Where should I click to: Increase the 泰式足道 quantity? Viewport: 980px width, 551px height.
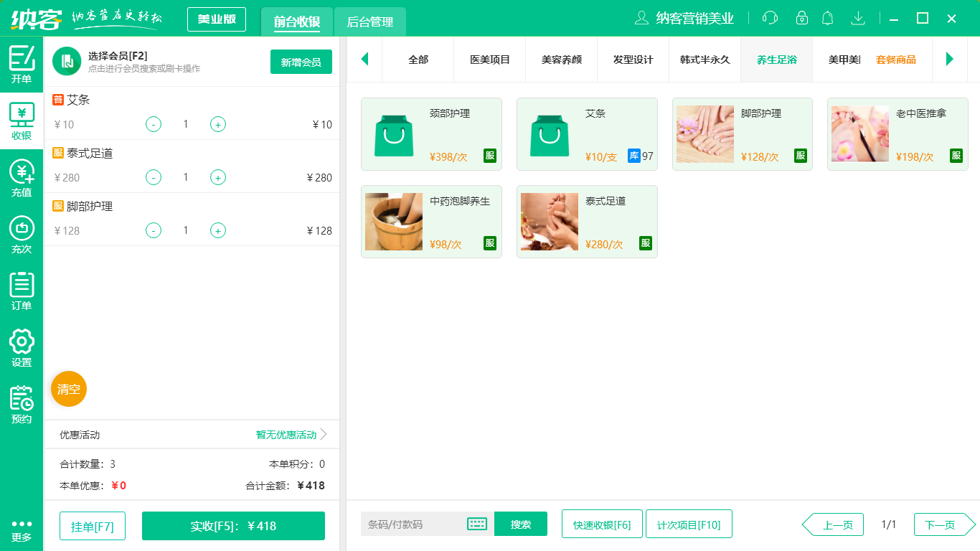click(218, 177)
